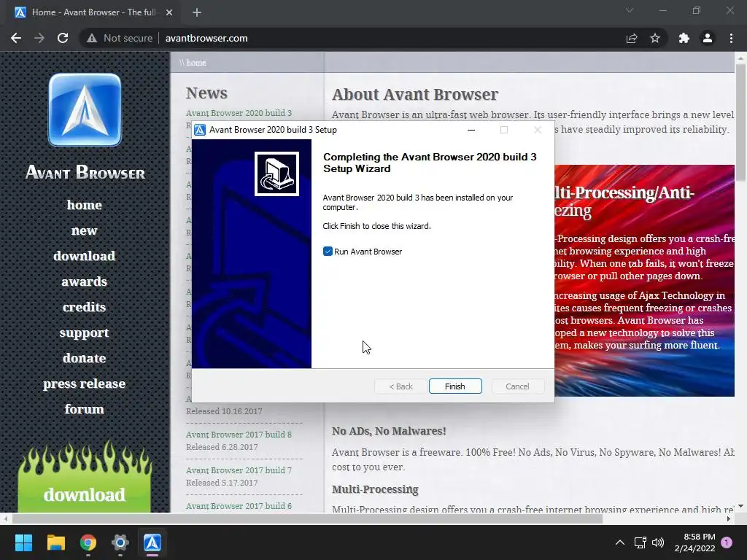Open Avant Browser 2017 build 6 news link
This screenshot has height=560, width=747.
pos(239,506)
